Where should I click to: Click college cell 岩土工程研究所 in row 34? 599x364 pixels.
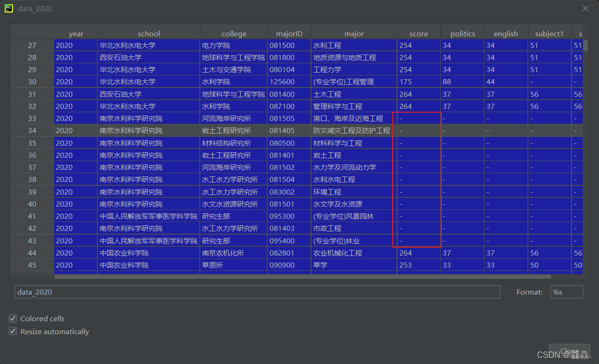point(234,131)
